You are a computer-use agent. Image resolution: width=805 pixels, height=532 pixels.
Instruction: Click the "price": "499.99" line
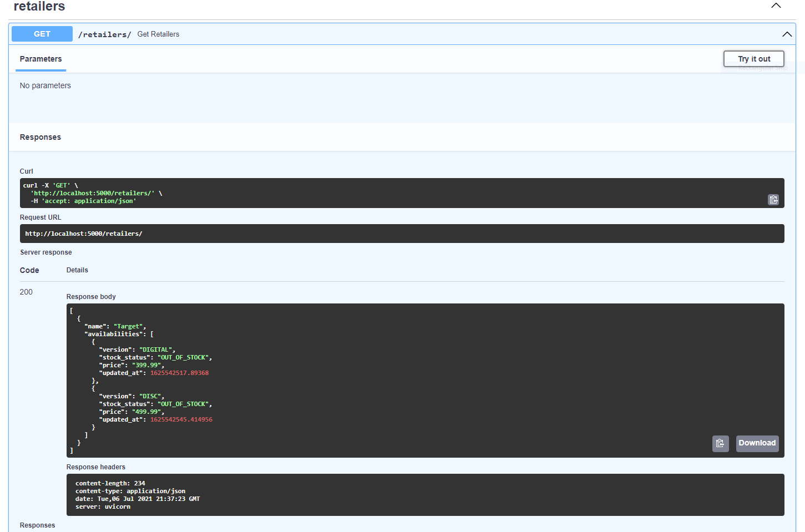[131, 412]
